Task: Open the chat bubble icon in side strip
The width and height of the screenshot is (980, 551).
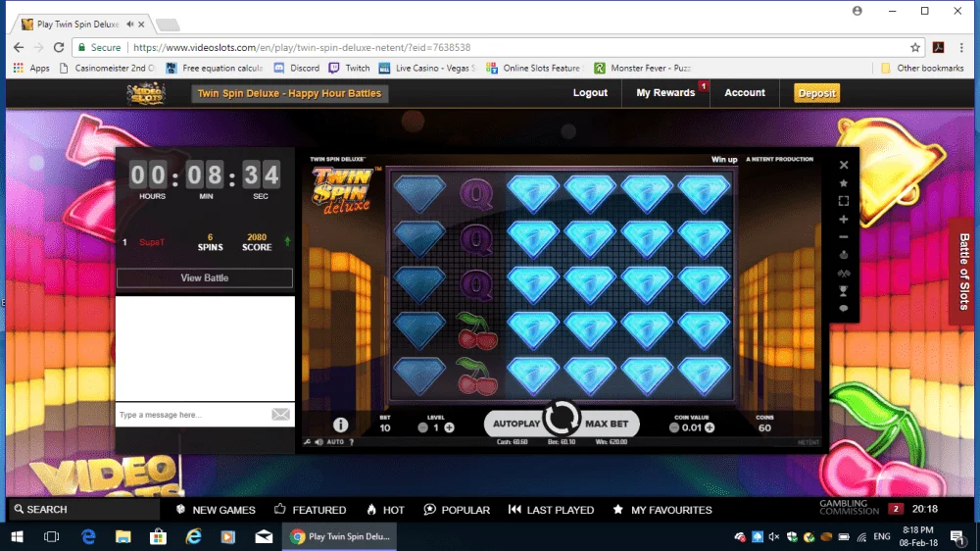Action: (x=844, y=308)
